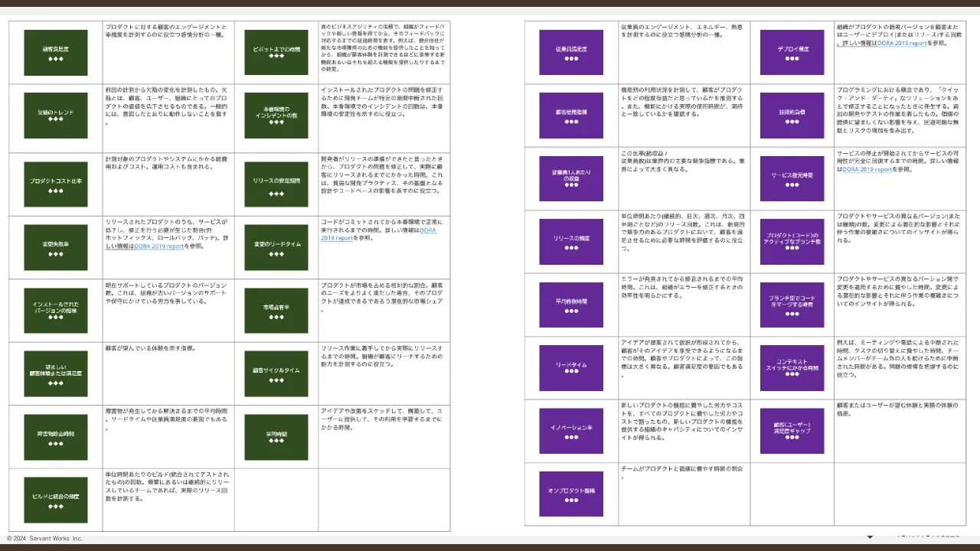Click the purple イノベーション率 card

571,431
